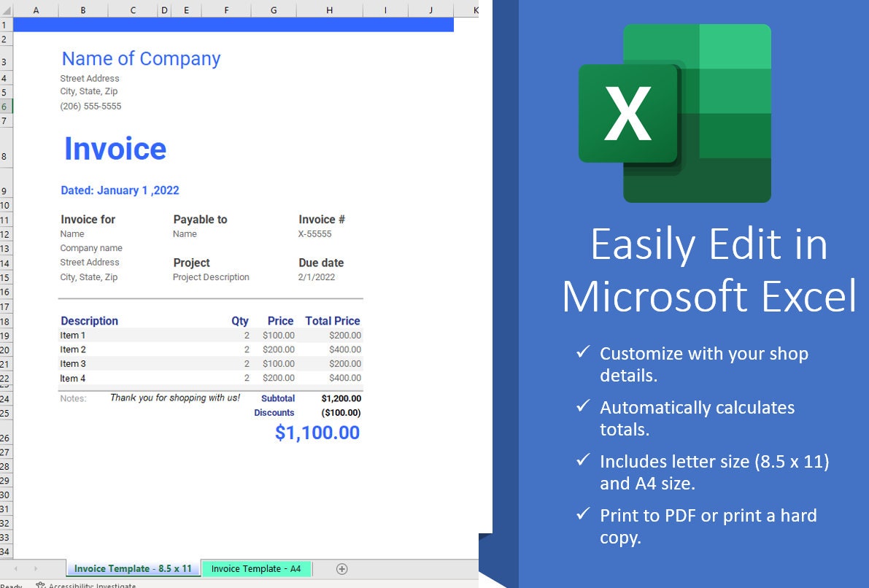Open the Accessibility Investigate status icon
This screenshot has width=869, height=588.
click(40, 584)
